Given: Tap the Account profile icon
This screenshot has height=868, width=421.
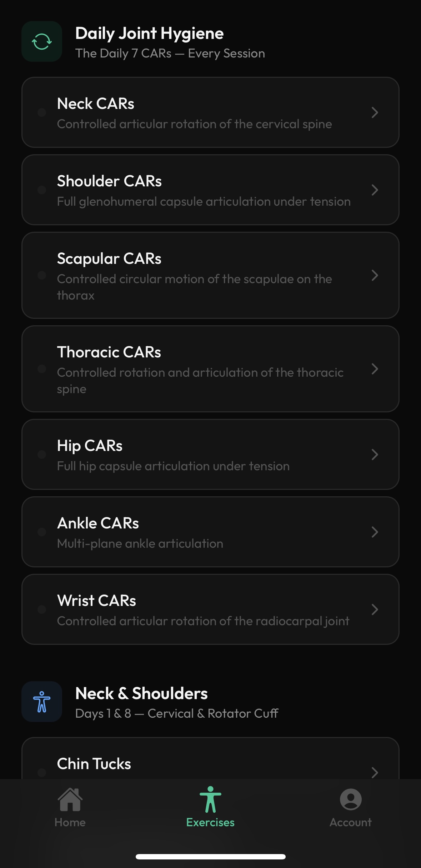Looking at the screenshot, I should coord(351,799).
